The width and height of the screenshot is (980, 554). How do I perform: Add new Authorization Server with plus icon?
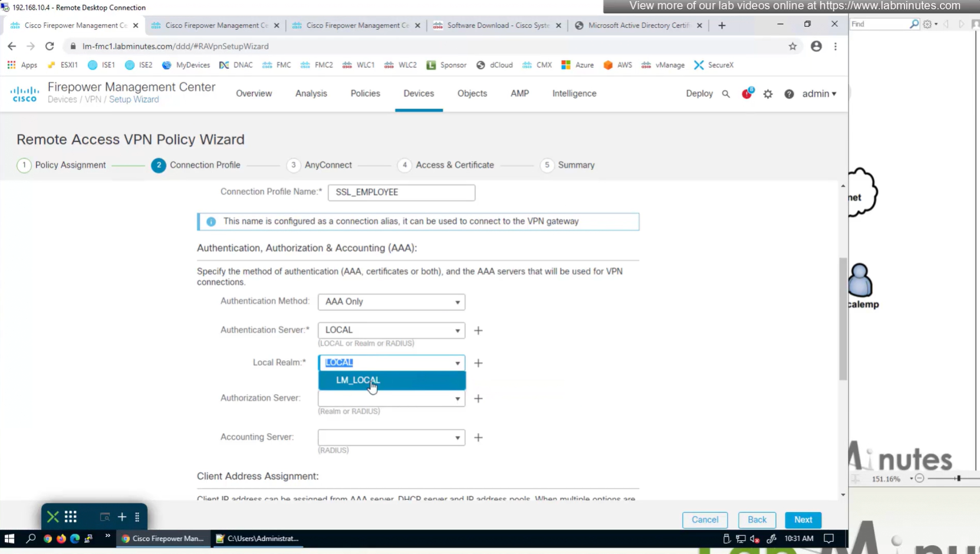tap(478, 399)
